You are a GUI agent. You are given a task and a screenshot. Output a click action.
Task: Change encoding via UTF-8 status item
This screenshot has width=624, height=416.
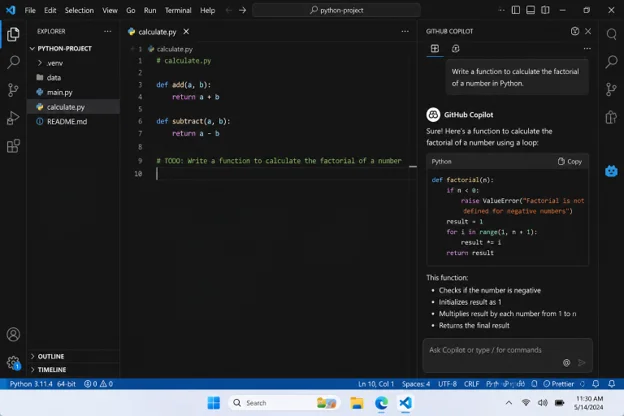tap(447, 384)
